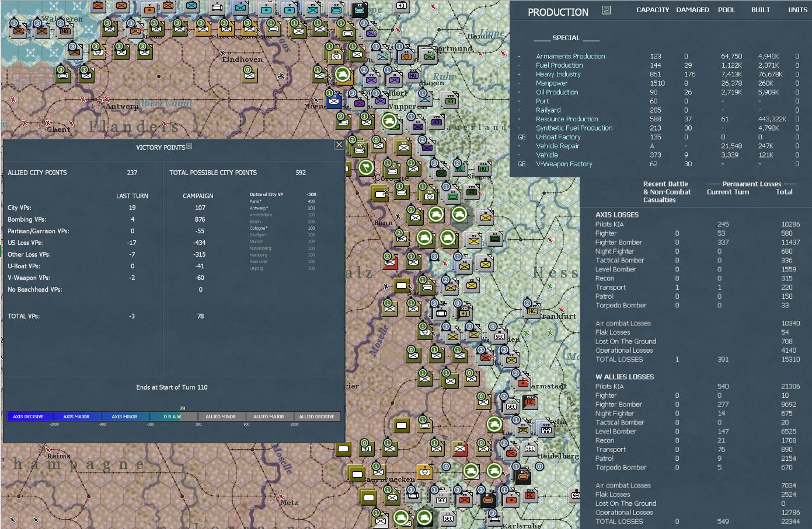Viewport: 812px width, 529px height.
Task: Expand the dash marker beside Railyard
Action: [x=519, y=110]
